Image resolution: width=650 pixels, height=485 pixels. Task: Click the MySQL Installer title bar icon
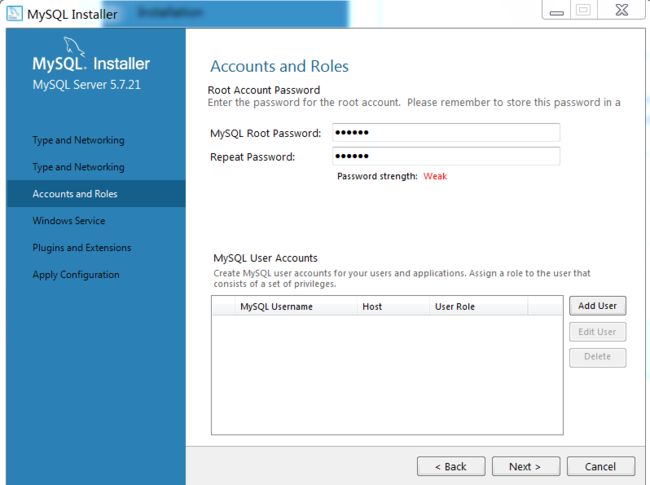tap(14, 12)
